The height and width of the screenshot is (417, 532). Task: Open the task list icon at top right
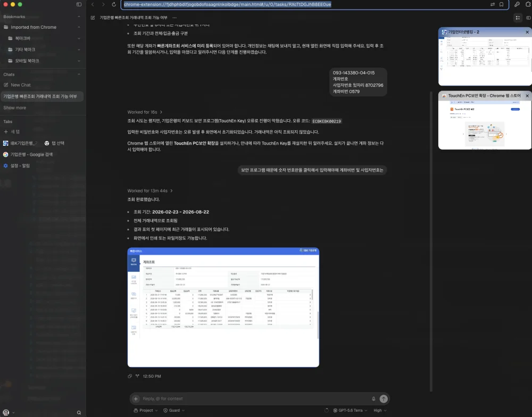point(518,18)
